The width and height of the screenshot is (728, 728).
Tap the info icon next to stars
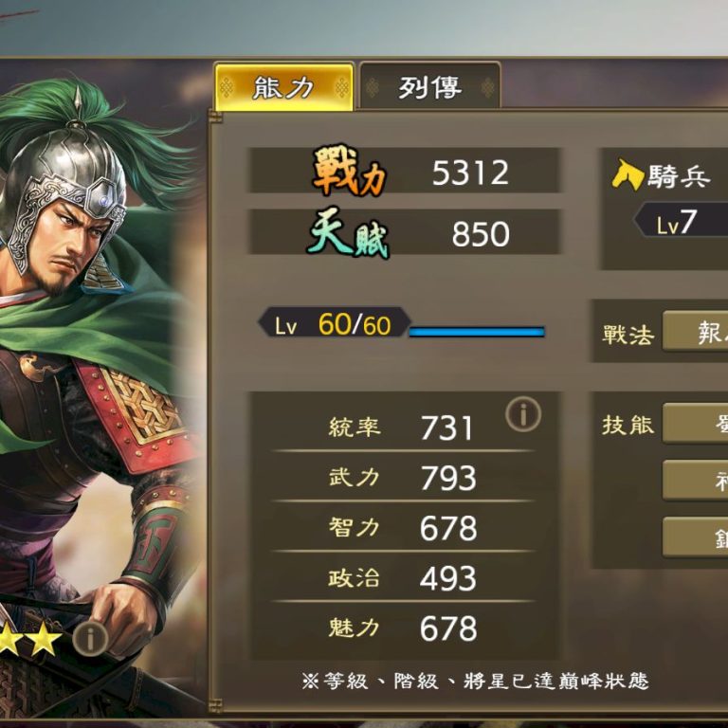coord(91,638)
